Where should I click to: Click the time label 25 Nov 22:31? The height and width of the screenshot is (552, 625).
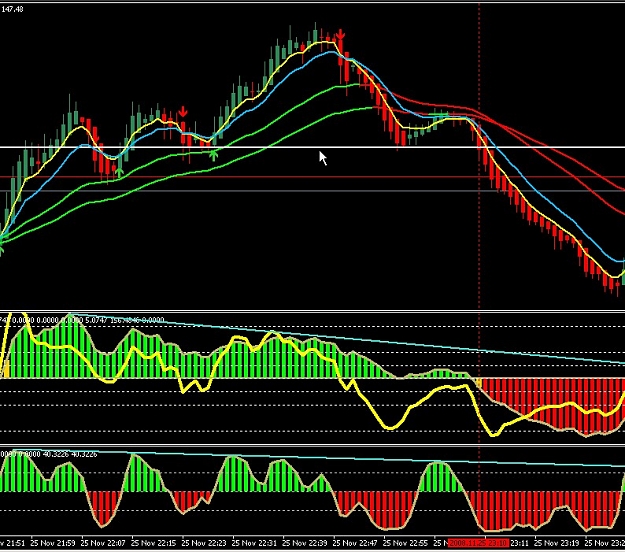[x=254, y=543]
